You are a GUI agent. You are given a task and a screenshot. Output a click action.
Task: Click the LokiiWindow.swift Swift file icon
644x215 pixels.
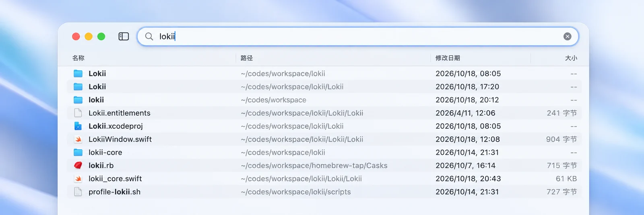(x=78, y=139)
